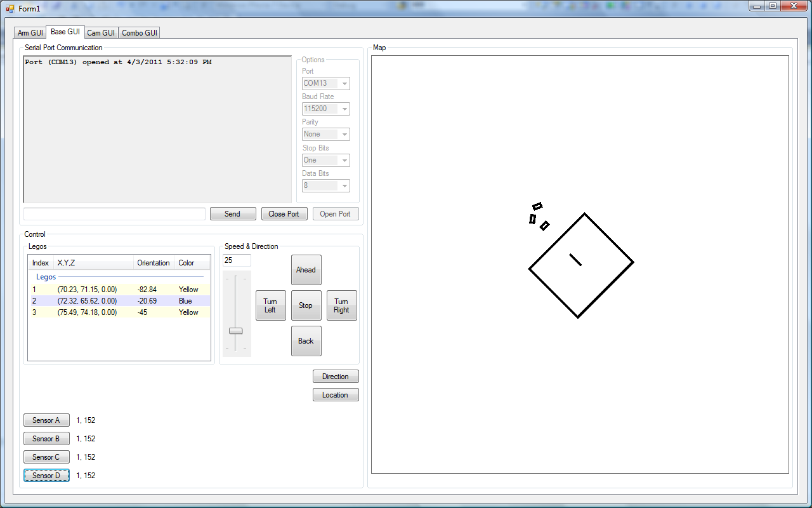Viewport: 812px width, 508px height.
Task: Click the Orientation column header
Action: pyautogui.click(x=154, y=263)
